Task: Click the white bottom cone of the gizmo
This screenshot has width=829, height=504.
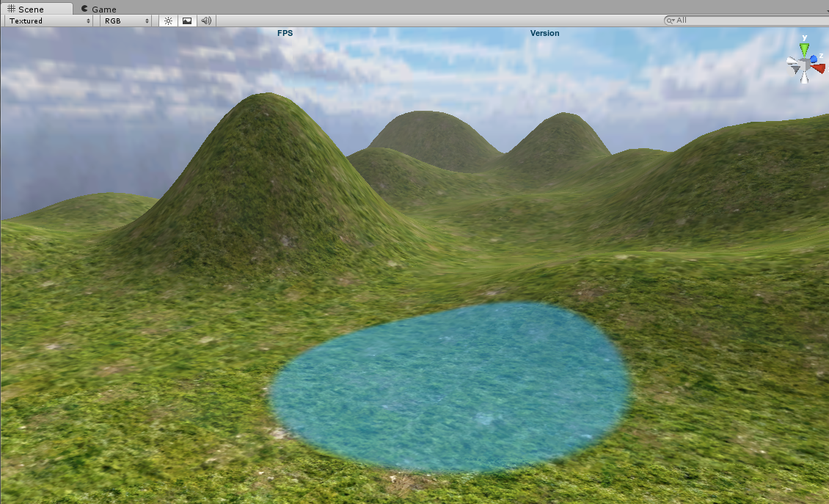Action: 805,79
